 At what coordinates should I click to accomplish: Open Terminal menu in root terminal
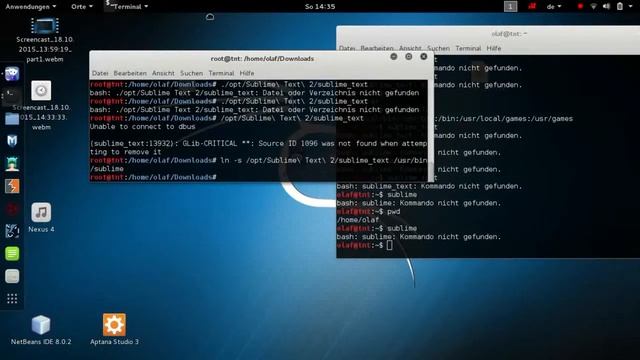coord(221,73)
